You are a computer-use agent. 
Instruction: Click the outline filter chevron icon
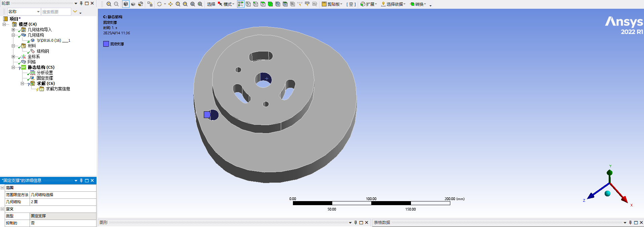[75, 12]
